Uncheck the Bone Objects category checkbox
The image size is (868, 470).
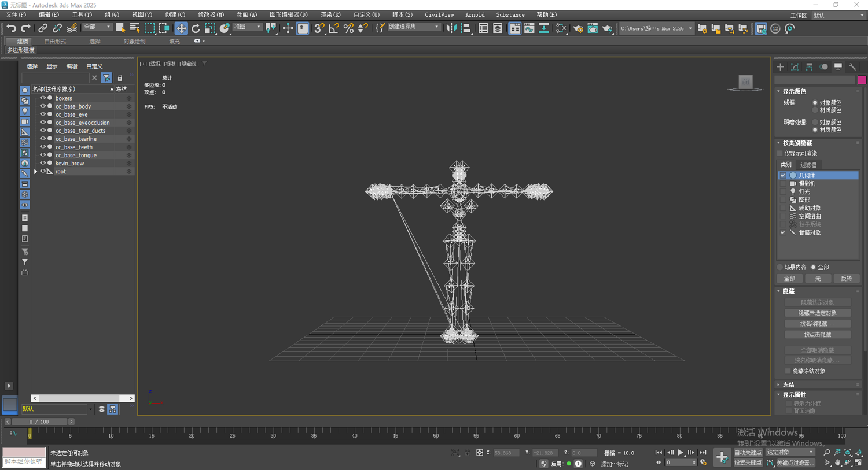[783, 232]
